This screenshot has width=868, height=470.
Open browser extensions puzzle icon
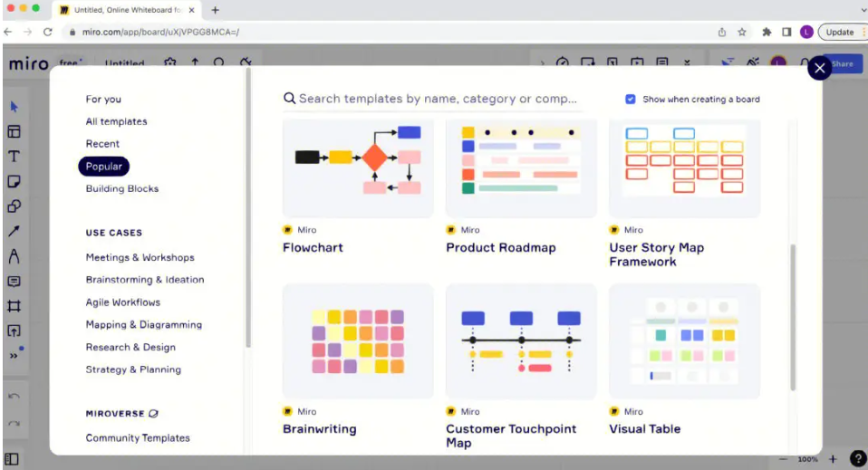click(x=767, y=32)
